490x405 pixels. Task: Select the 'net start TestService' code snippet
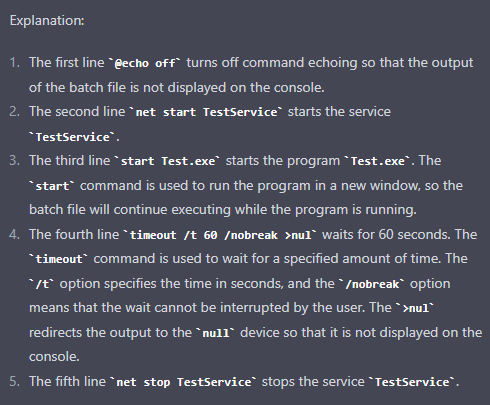(x=206, y=112)
